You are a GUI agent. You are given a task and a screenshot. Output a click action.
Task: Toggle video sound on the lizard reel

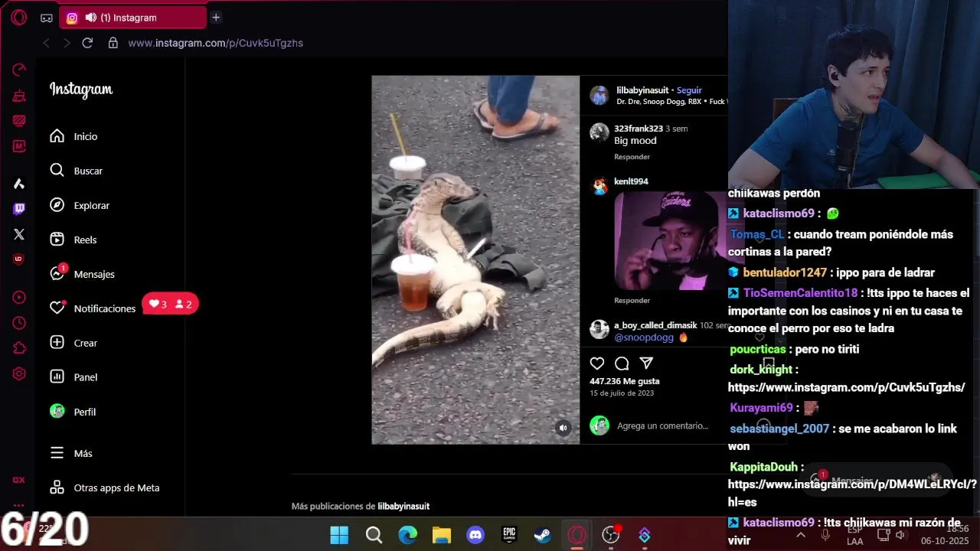tap(563, 429)
